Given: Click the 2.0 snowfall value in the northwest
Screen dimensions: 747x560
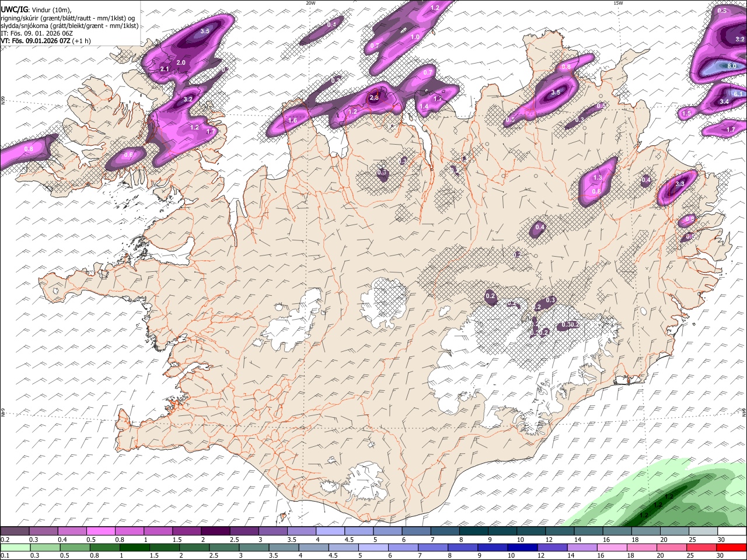Looking at the screenshot, I should tap(181, 62).
